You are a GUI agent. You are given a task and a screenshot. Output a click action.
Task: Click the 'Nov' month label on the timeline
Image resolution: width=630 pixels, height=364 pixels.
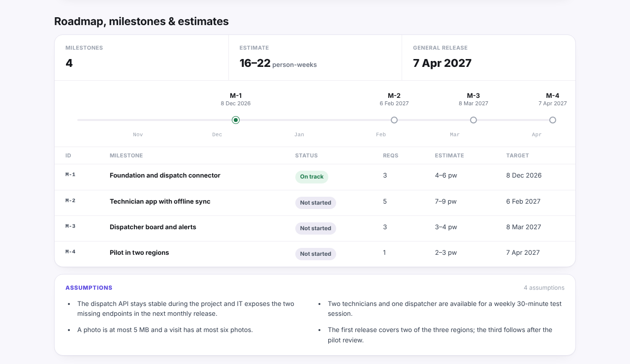click(138, 135)
